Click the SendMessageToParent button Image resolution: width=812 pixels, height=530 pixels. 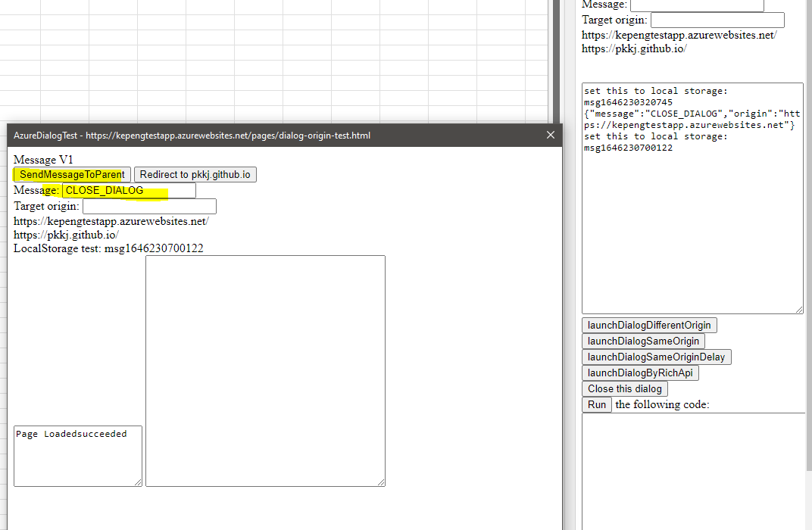(x=70, y=174)
